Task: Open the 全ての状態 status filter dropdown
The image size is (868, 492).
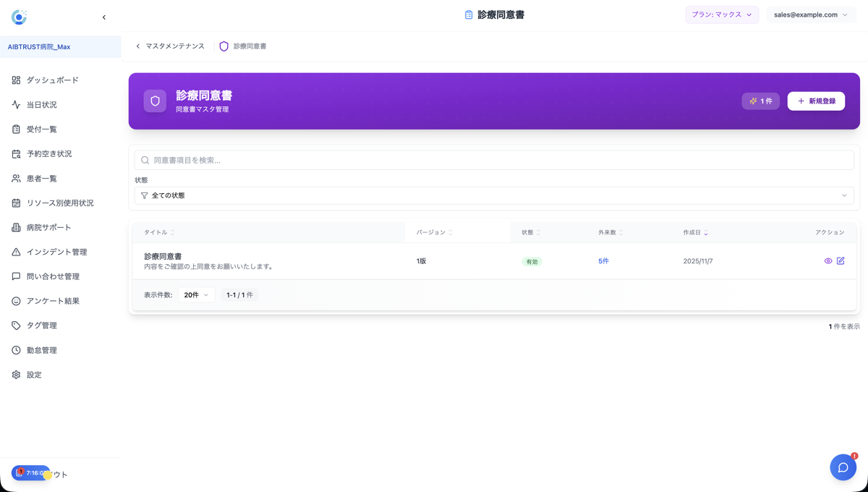Action: click(494, 195)
